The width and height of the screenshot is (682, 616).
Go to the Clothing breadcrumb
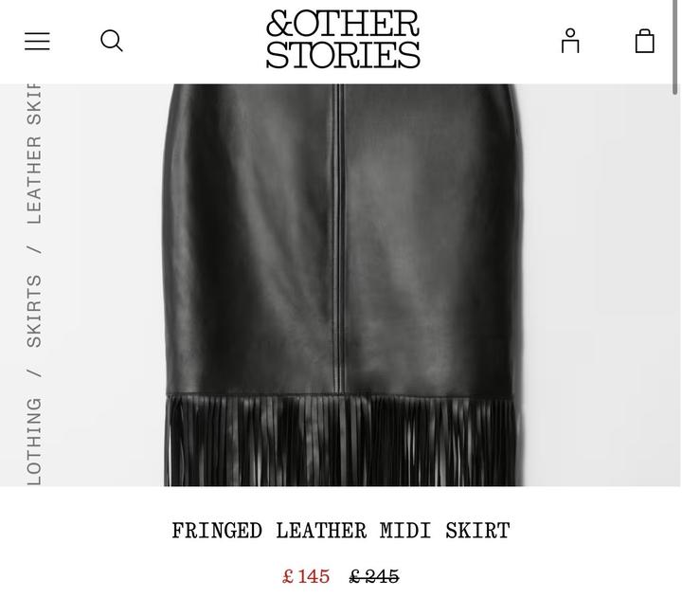[x=34, y=441]
